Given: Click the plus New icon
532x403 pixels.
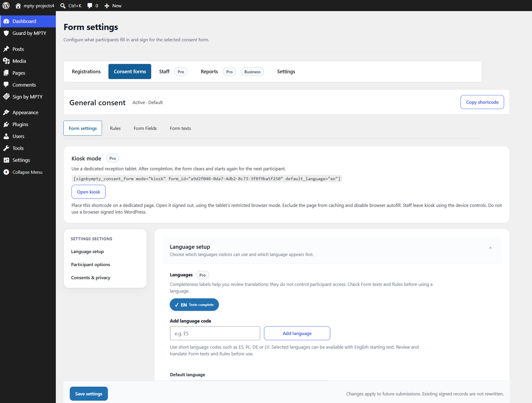Looking at the screenshot, I should click(107, 6).
